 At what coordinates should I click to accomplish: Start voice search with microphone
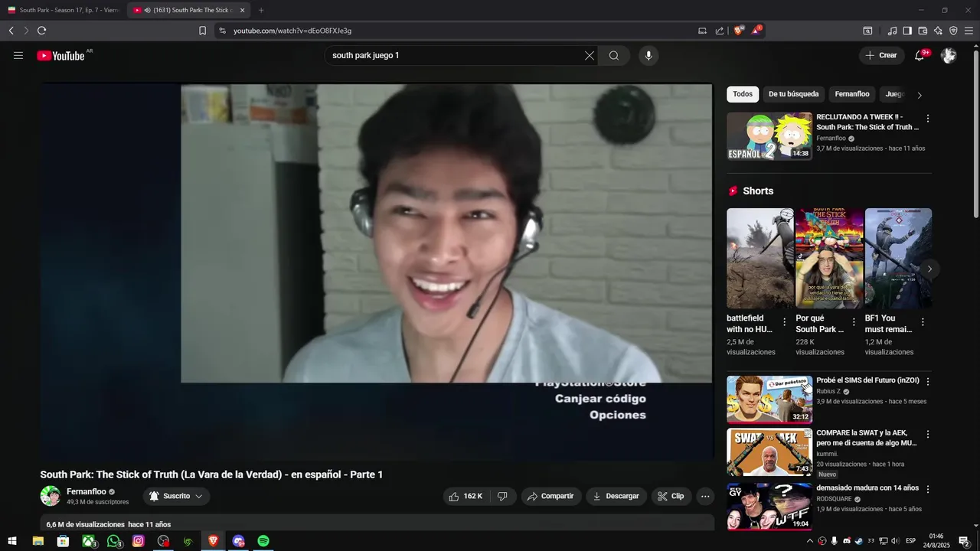[x=648, y=55]
